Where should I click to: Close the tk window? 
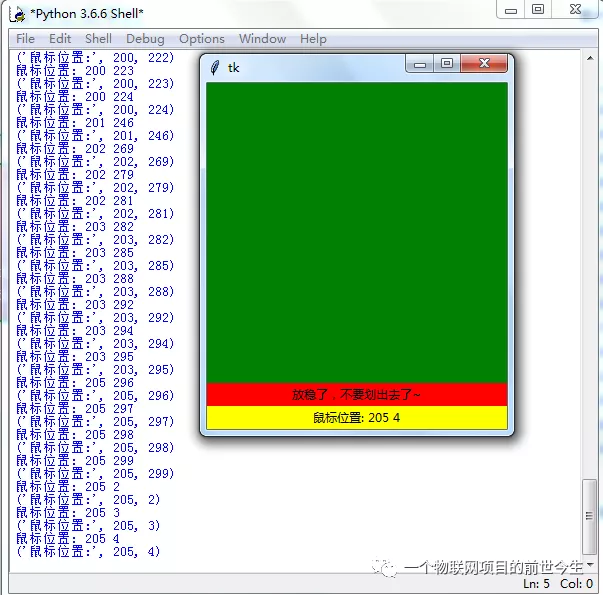tap(484, 63)
